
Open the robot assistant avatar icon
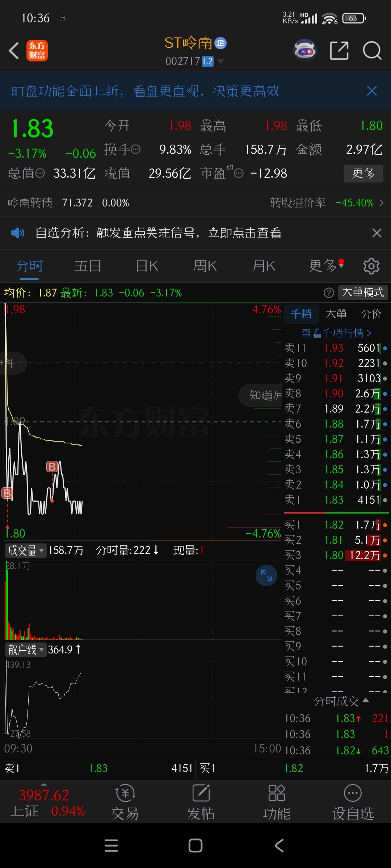point(305,50)
